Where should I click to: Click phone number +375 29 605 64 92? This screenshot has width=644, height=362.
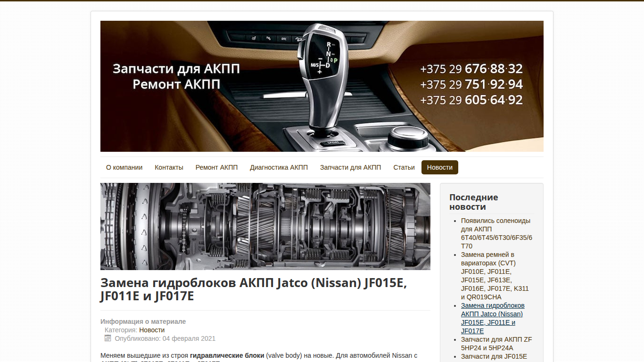471,100
